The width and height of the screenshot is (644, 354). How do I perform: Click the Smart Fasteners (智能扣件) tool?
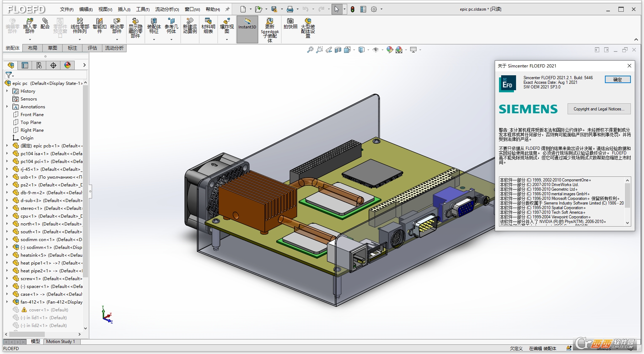click(x=100, y=26)
